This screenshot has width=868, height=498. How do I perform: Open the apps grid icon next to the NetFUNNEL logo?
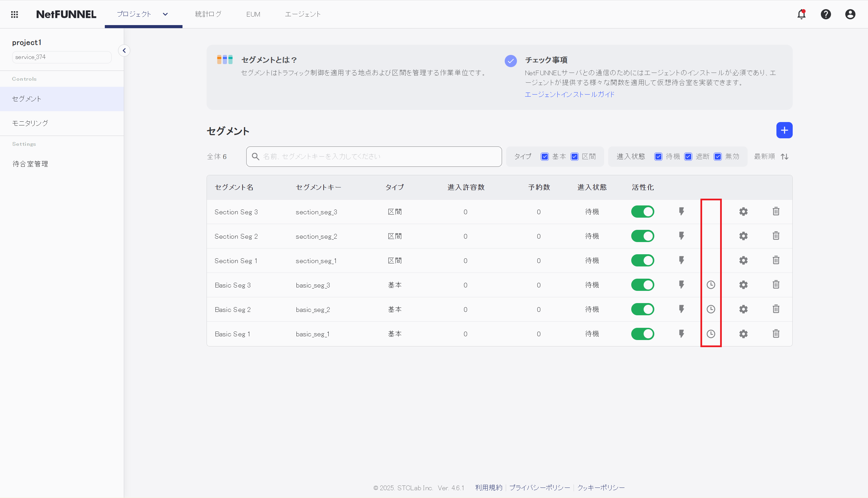tap(14, 14)
